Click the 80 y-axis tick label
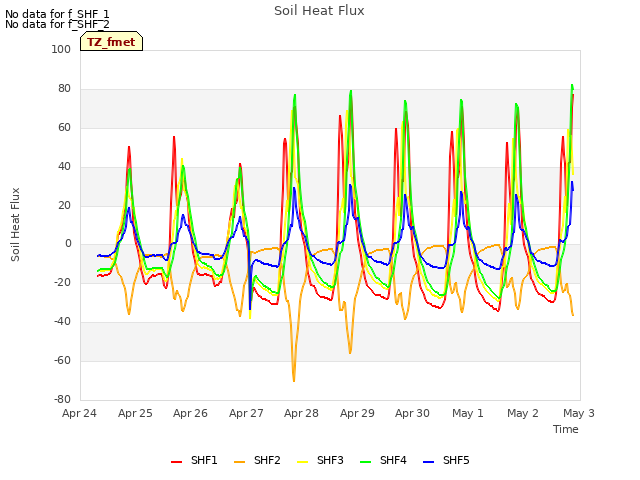This screenshot has height=480, width=640. pos(64,89)
